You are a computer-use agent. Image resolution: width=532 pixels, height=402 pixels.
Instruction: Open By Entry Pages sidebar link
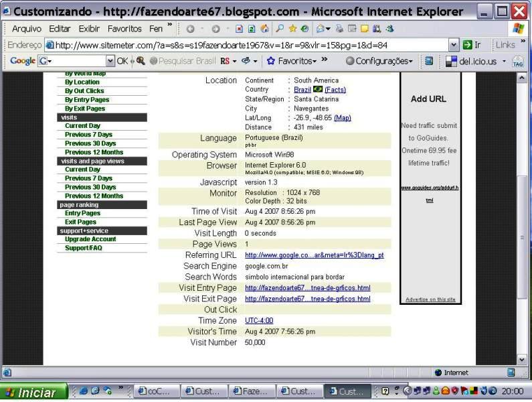pyautogui.click(x=87, y=100)
